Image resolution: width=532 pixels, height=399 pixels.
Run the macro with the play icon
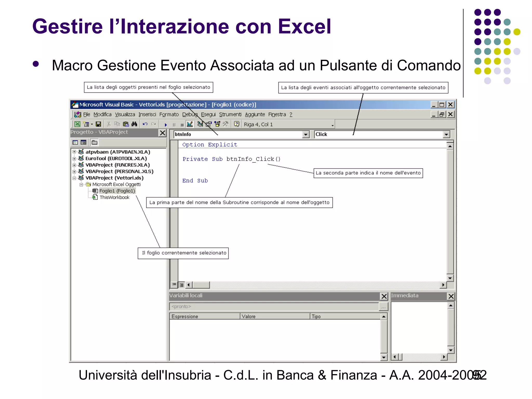click(166, 125)
